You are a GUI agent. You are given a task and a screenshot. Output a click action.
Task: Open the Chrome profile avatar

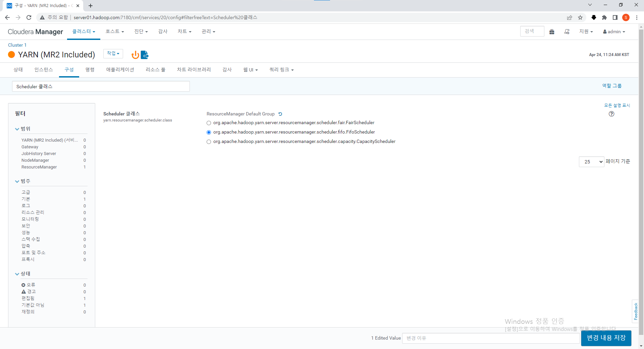[x=626, y=17]
